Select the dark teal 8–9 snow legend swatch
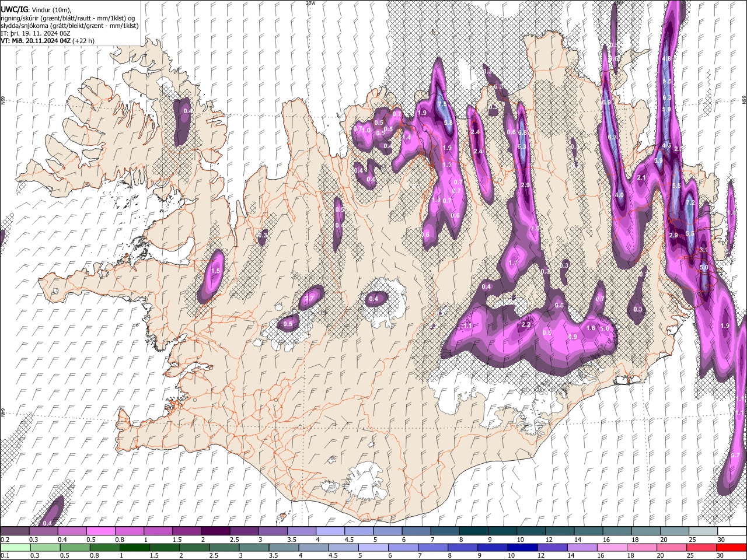Screen dimensions: 747x560 tap(474, 531)
